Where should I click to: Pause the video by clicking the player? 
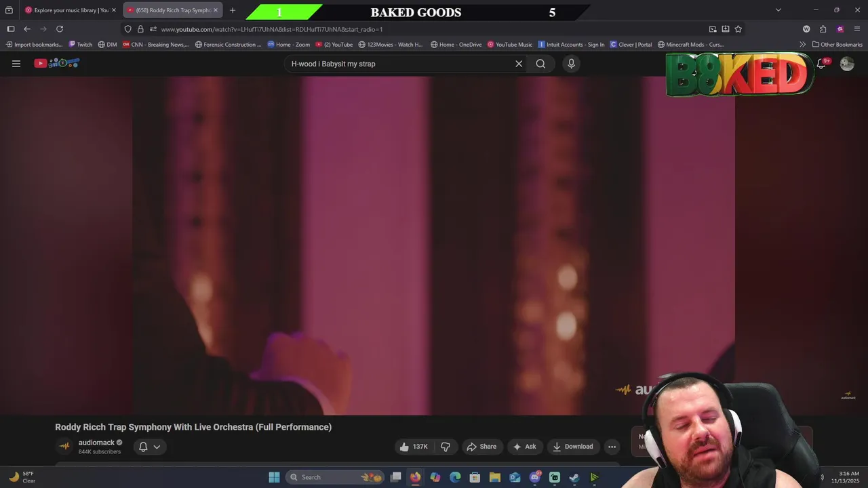(x=434, y=245)
